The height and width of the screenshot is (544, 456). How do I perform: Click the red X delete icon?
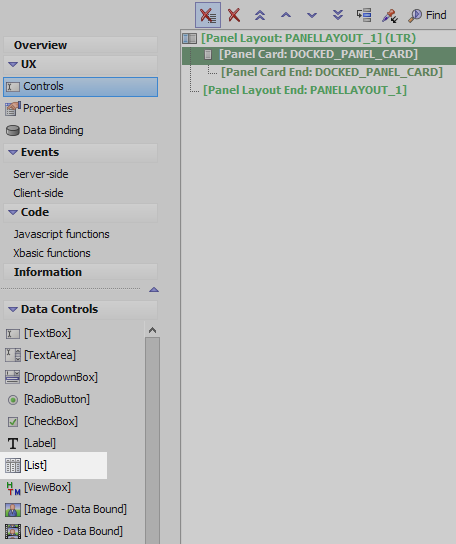click(234, 15)
